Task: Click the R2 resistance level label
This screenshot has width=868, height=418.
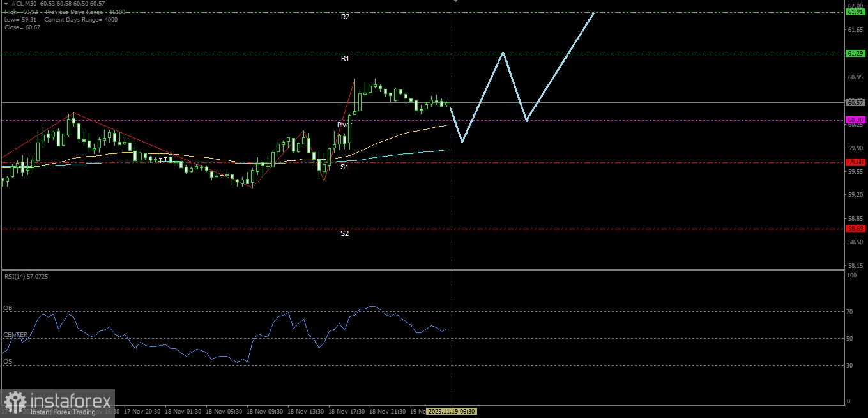Action: coord(346,17)
